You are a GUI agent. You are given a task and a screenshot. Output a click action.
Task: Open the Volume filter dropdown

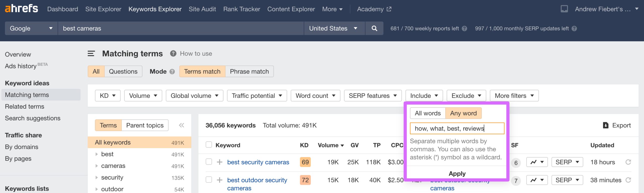pos(143,96)
